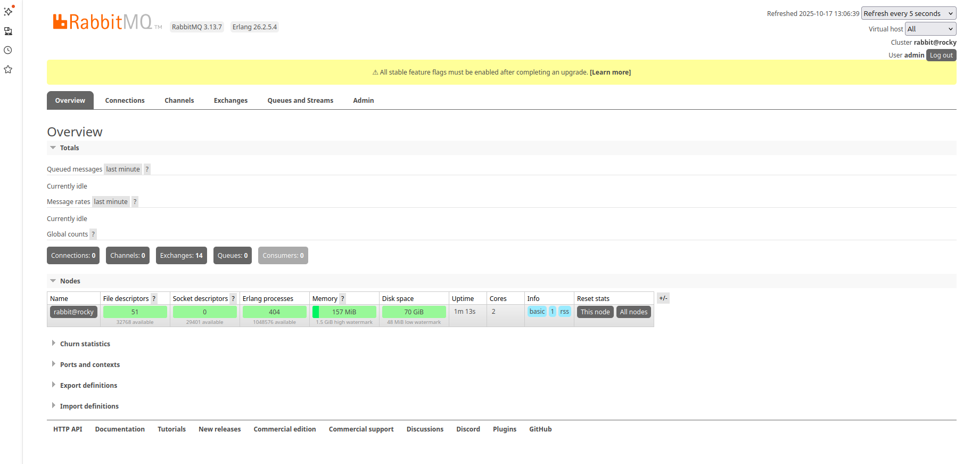
Task: Click the Global counts help question mark
Action: [93, 234]
